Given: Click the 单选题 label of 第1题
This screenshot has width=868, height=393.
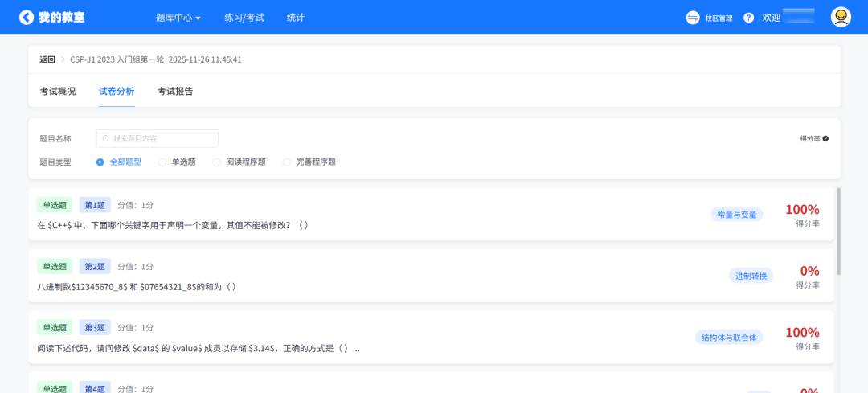Looking at the screenshot, I should pyautogui.click(x=55, y=205).
